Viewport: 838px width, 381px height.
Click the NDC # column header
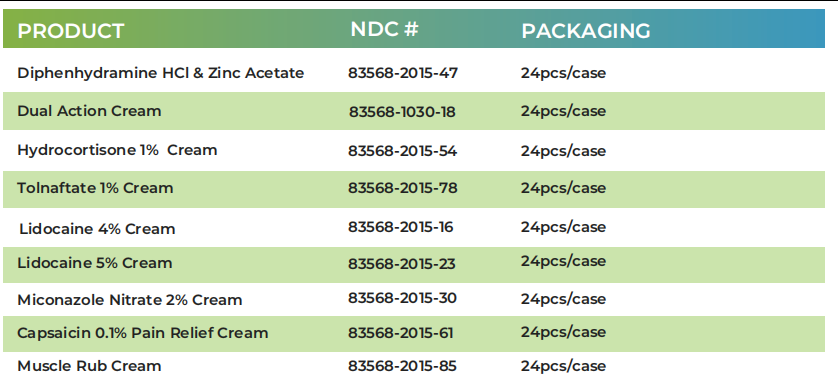coord(384,29)
